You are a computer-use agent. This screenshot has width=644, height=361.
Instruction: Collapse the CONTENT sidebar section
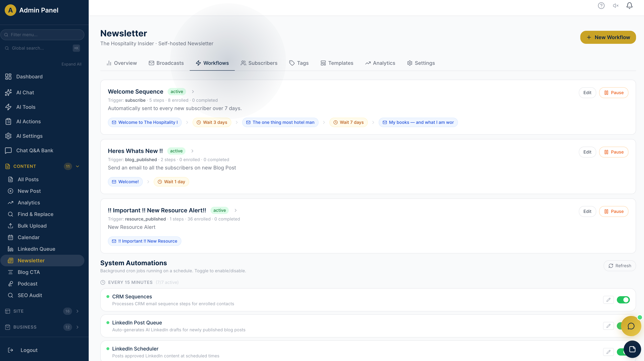click(x=77, y=166)
